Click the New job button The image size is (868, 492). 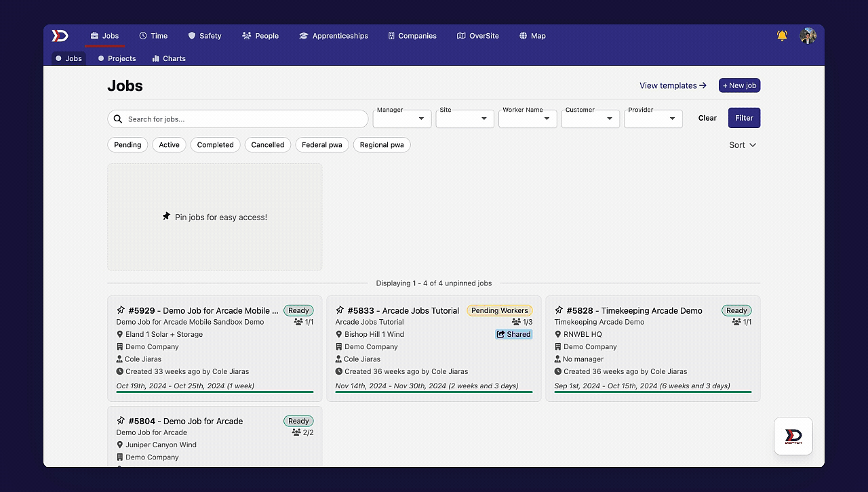point(739,85)
